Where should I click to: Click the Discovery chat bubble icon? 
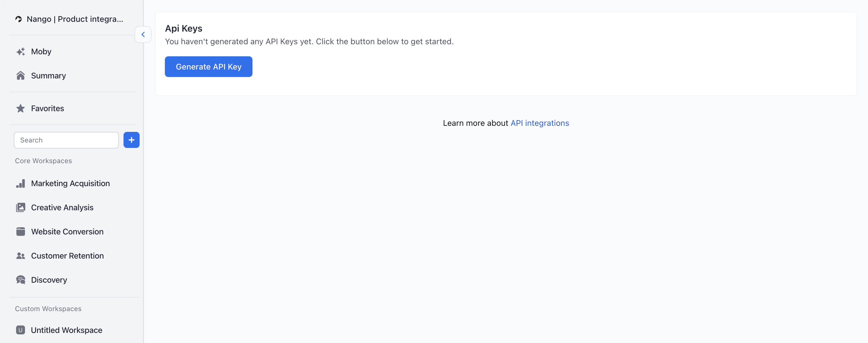click(21, 280)
